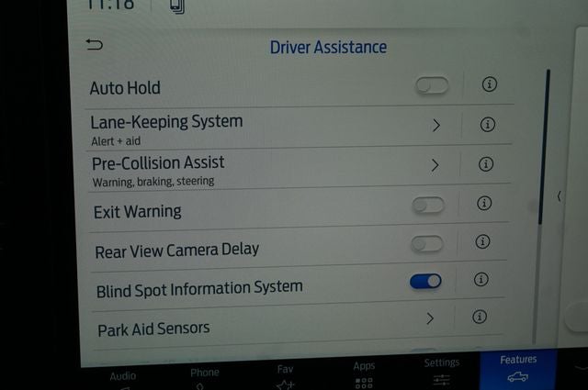Switch to the Settings tab
This screenshot has height=390, width=588.
point(442,372)
